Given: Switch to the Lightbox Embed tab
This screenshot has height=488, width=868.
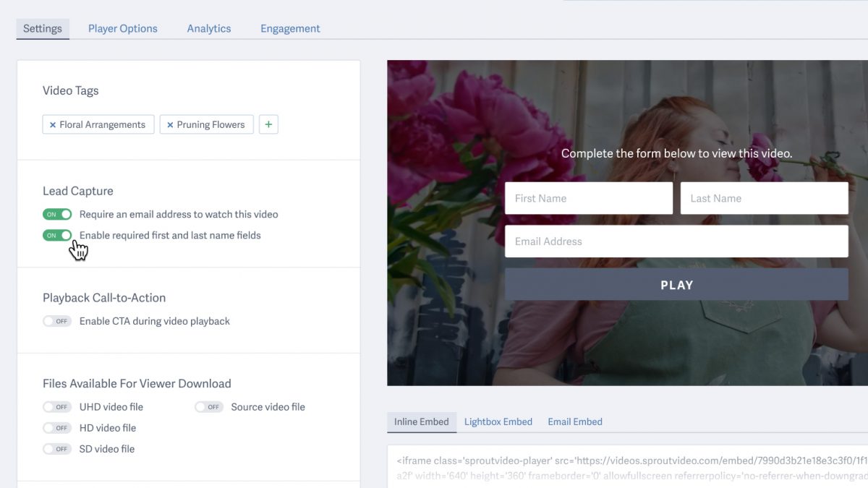Looking at the screenshot, I should pyautogui.click(x=498, y=421).
